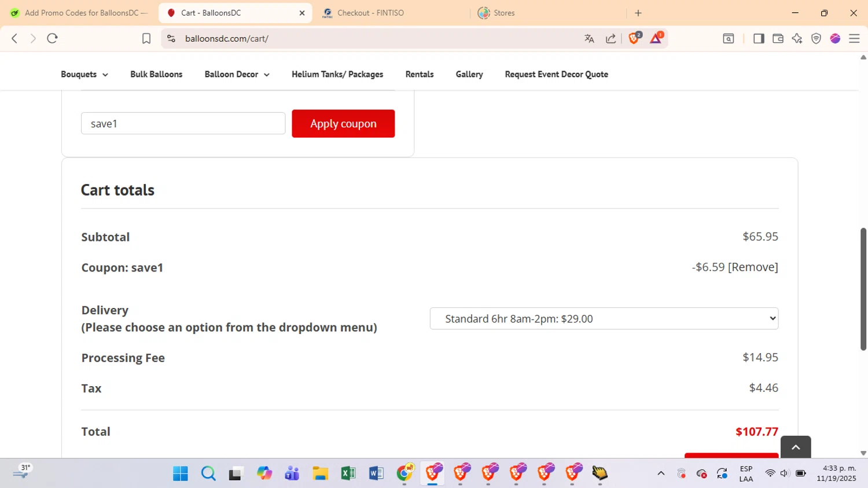Open Brave Wallet
The height and width of the screenshot is (488, 868).
pos(778,38)
